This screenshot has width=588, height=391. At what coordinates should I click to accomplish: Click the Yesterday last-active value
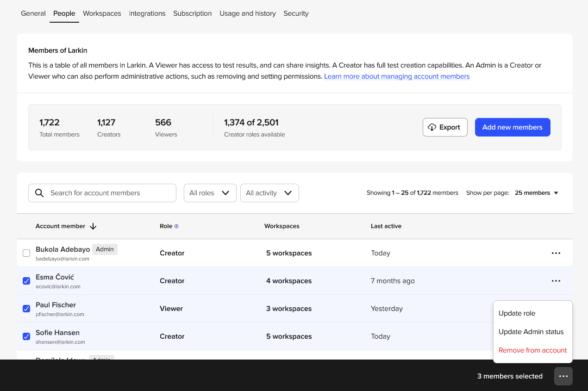tap(387, 309)
